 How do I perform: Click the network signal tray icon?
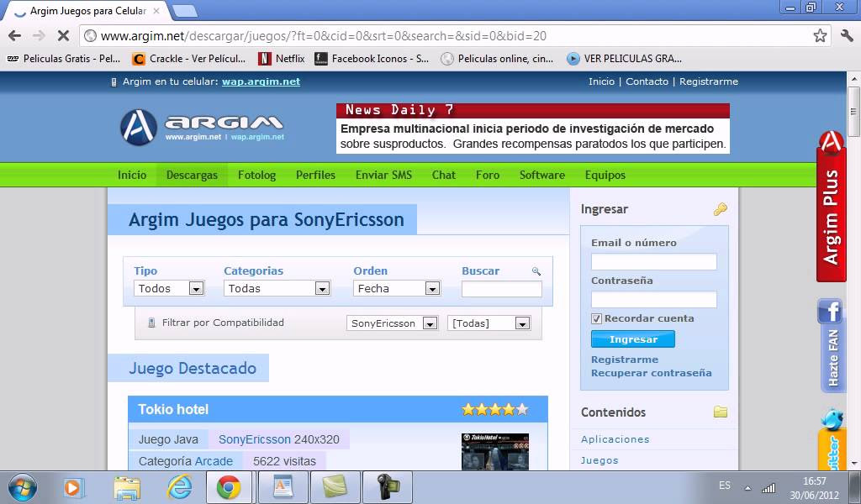point(769,487)
